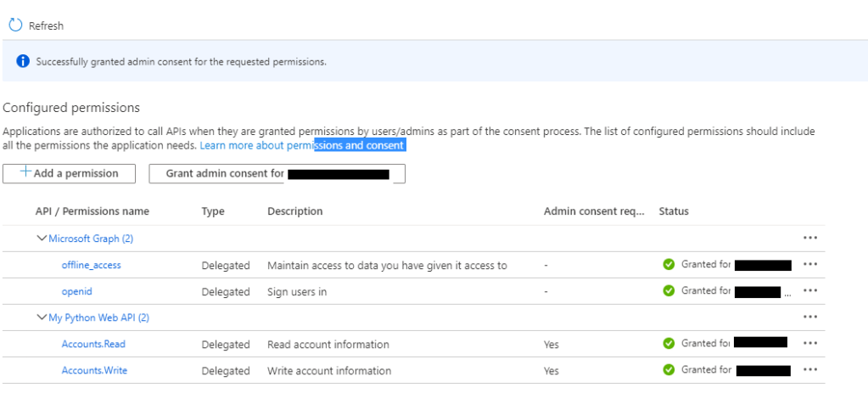Open the ellipsis menu for the Accounts.Write row
This screenshot has height=410, width=868.
click(809, 370)
